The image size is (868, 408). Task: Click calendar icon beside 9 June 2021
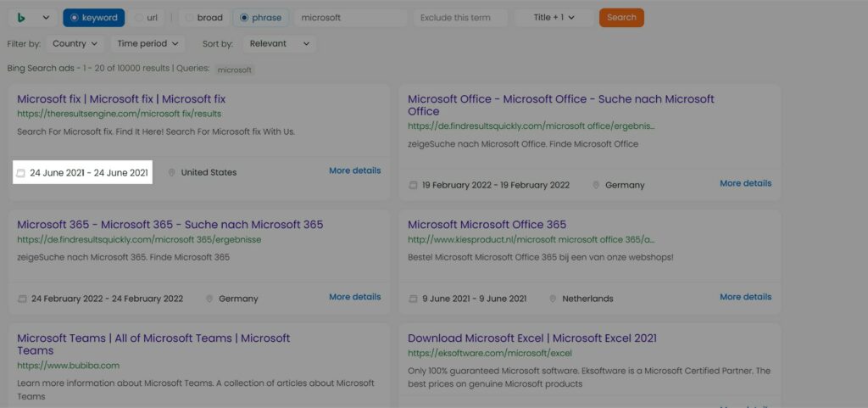413,299
